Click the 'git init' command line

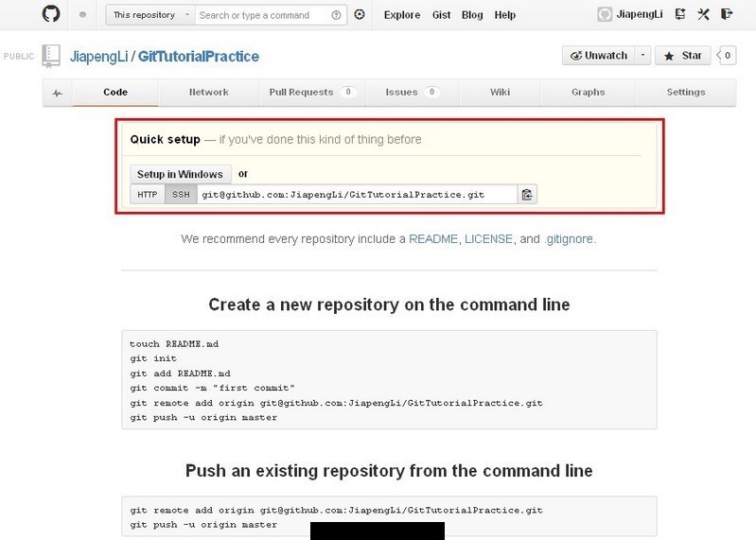tap(153, 358)
